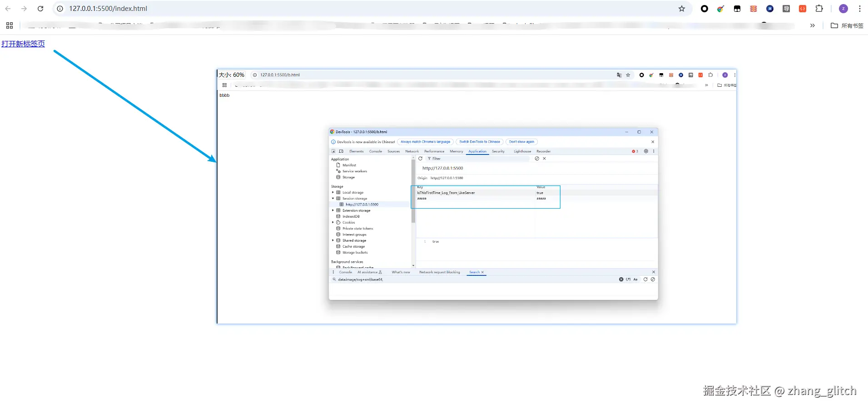Click the translate icon in the b.html screenshot
The image size is (868, 409).
click(619, 75)
